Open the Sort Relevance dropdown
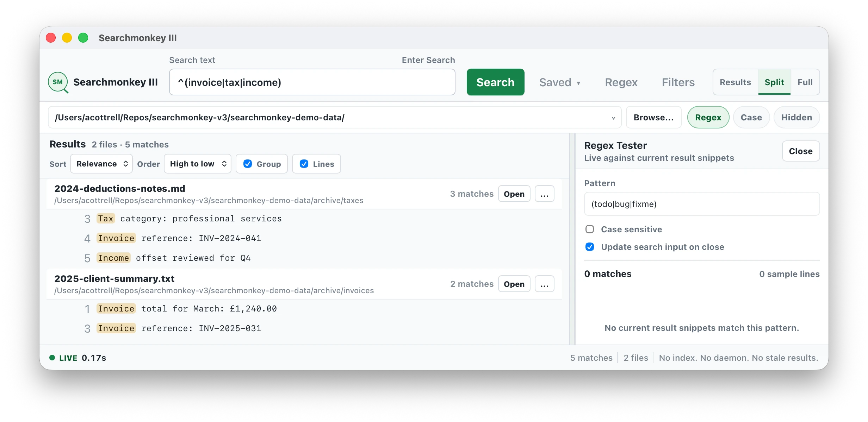This screenshot has height=422, width=868. [x=101, y=164]
